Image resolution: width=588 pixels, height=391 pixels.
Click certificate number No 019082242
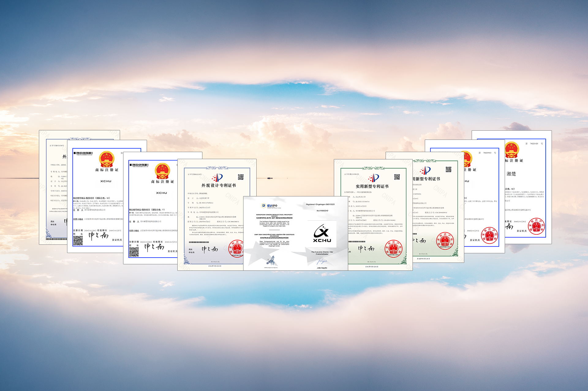(x=322, y=211)
